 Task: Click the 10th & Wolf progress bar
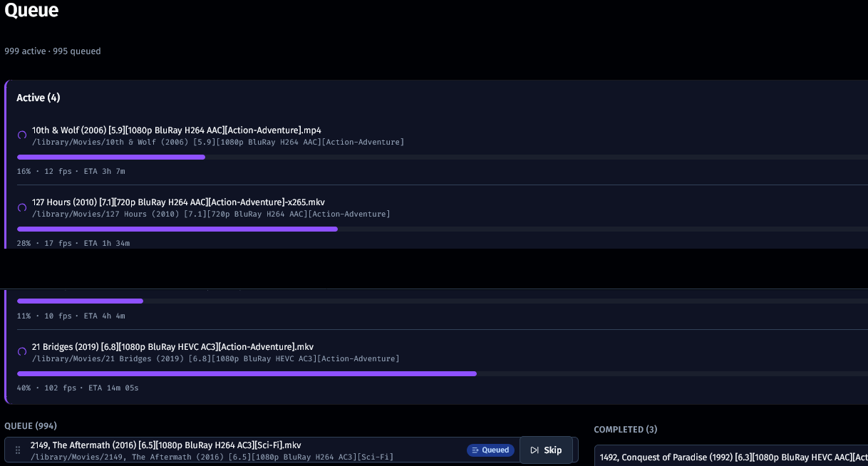[443, 157]
